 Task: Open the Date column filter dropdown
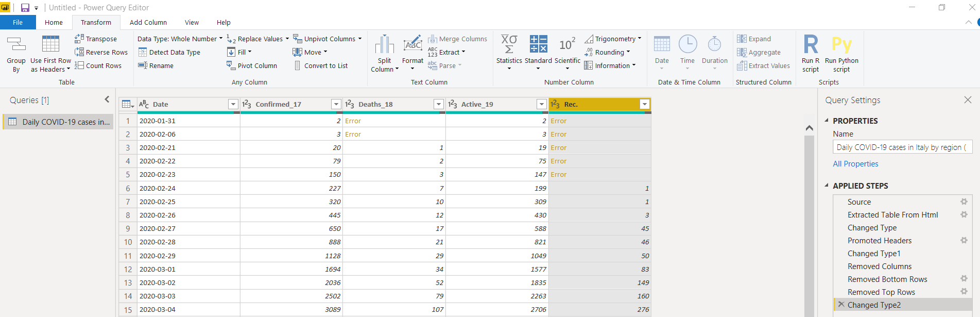(233, 104)
